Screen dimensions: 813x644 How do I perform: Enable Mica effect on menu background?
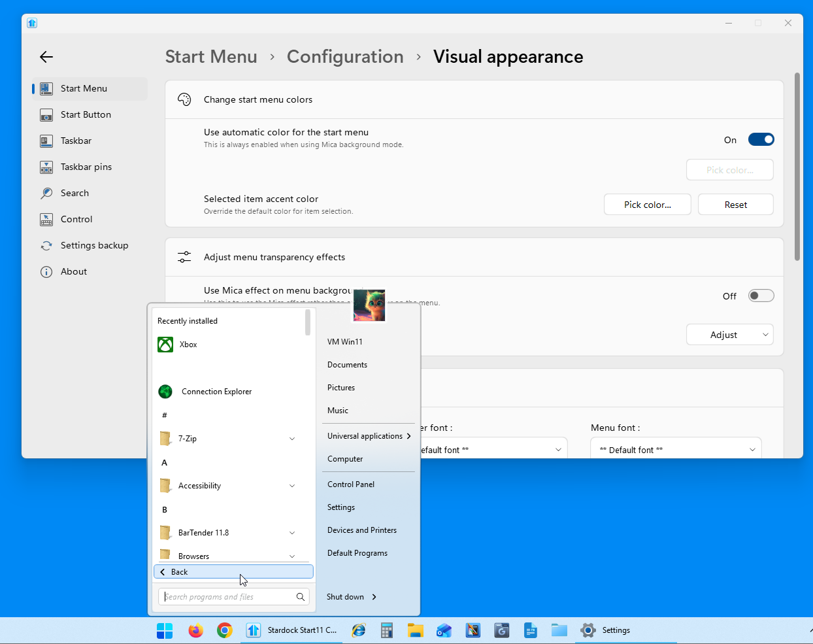pyautogui.click(x=761, y=296)
